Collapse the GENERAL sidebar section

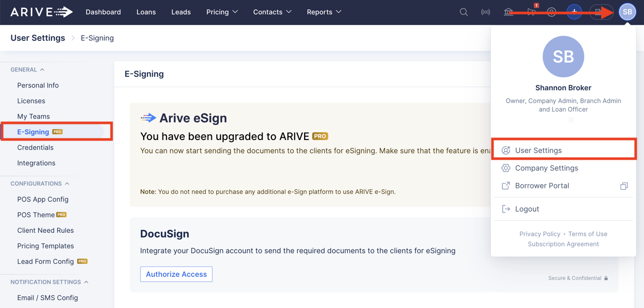(28, 69)
